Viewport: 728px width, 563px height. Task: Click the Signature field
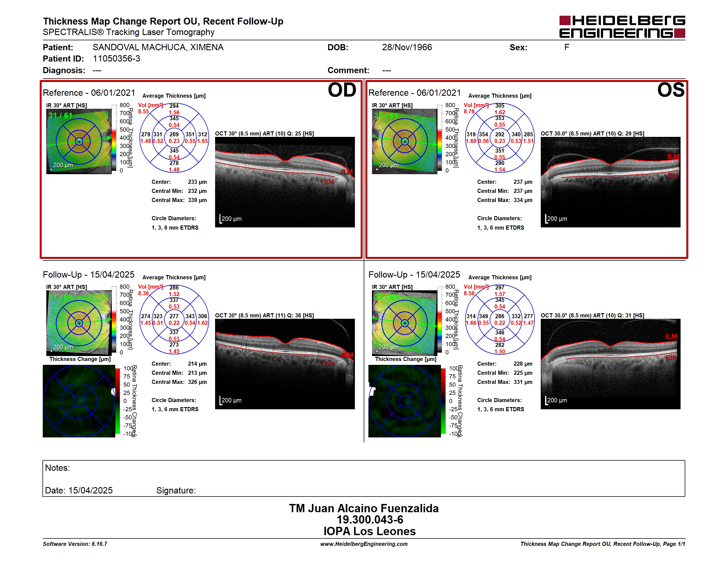click(176, 491)
